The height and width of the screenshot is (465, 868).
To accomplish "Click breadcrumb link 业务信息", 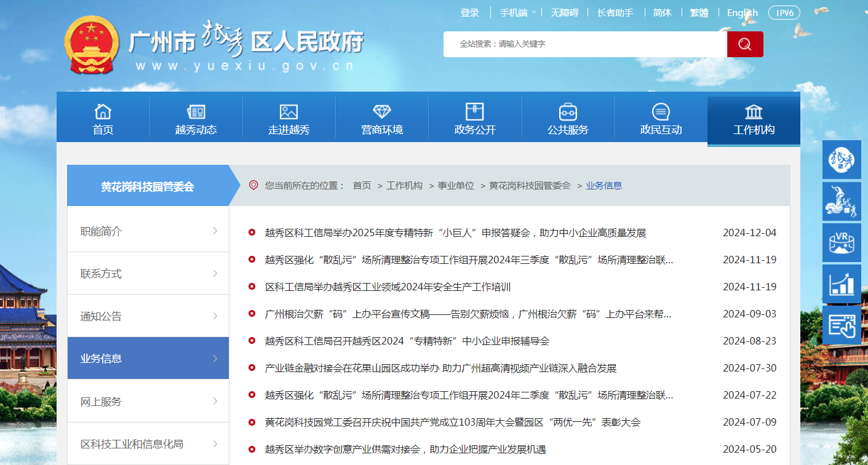I will [x=603, y=185].
